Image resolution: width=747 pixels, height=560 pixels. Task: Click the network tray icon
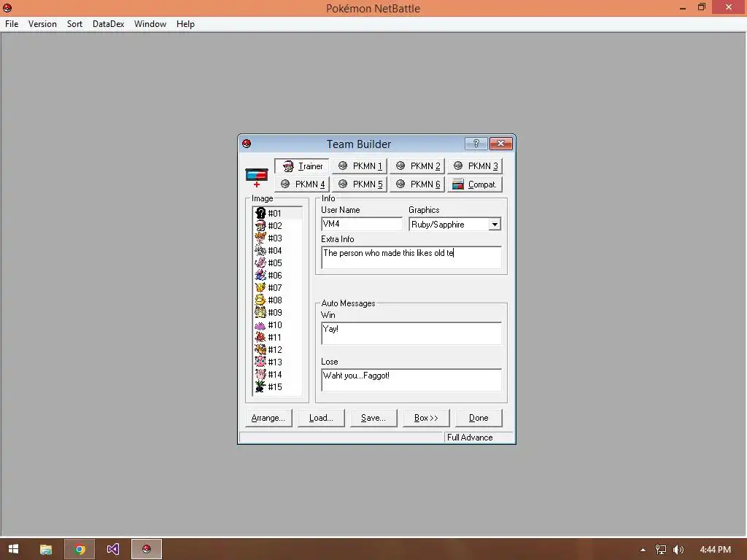pyautogui.click(x=661, y=550)
